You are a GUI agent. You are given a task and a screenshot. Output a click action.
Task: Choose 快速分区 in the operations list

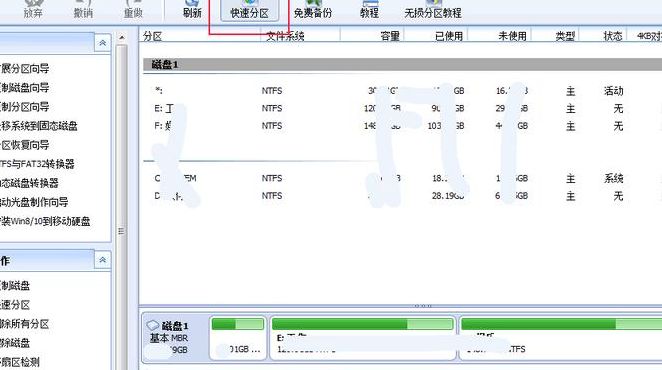pos(15,305)
